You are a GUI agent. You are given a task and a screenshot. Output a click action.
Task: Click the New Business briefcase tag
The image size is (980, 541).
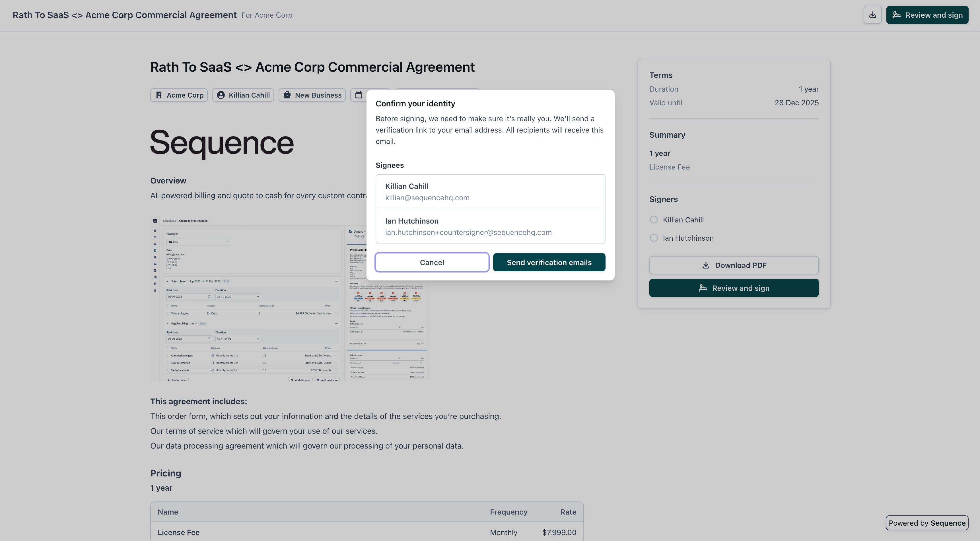tap(312, 95)
